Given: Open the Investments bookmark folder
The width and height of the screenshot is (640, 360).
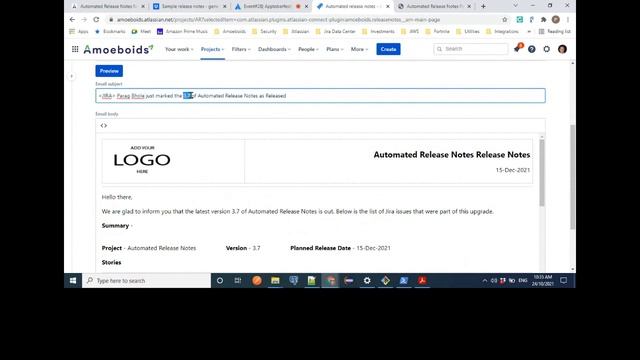Looking at the screenshot, I should [378, 31].
